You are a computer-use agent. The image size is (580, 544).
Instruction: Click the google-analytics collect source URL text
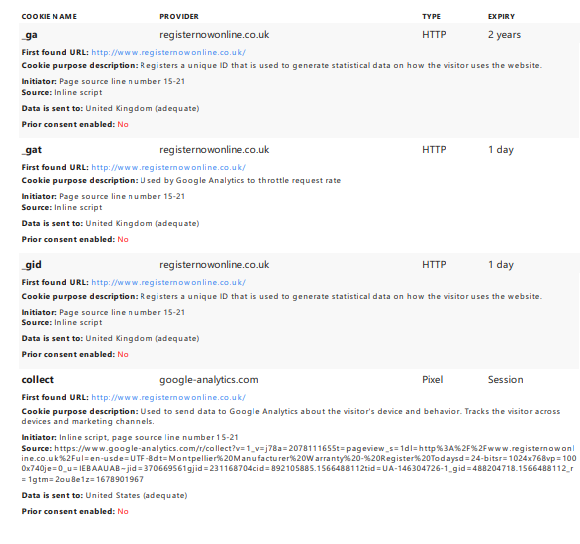tap(299, 464)
